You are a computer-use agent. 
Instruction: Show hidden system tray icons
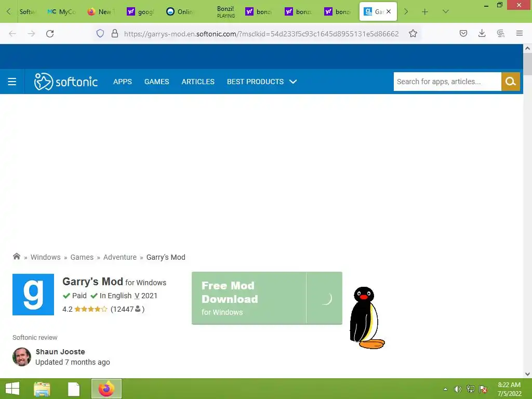click(x=445, y=389)
